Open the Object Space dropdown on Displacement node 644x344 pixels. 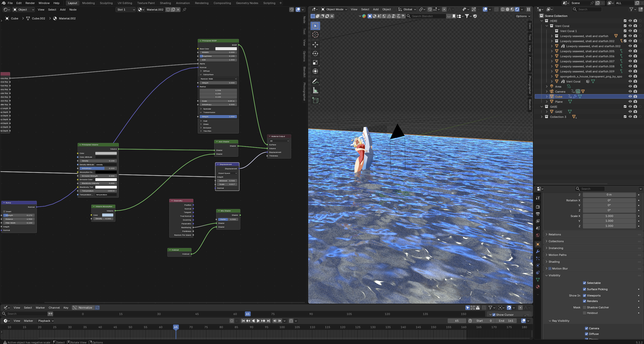point(227,173)
